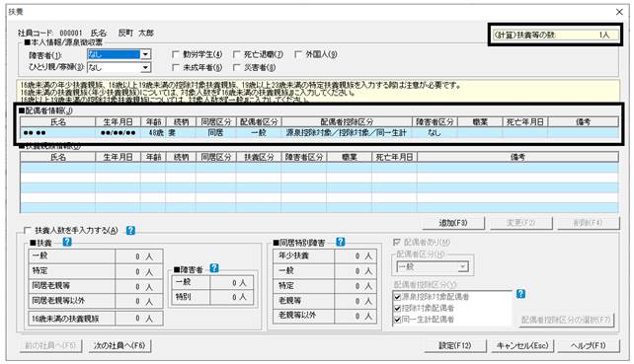Click the 16歳未満の扶養親族 count field
The width and height of the screenshot is (634, 364).
[138, 319]
